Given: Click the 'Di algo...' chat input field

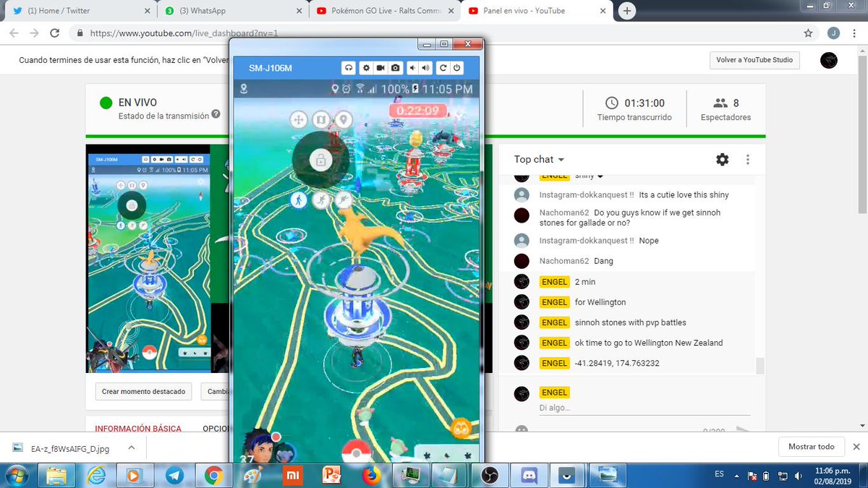Looking at the screenshot, I should pos(644,408).
